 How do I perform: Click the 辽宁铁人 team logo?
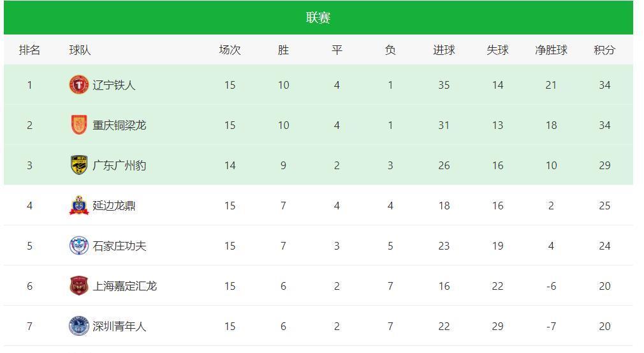(79, 85)
